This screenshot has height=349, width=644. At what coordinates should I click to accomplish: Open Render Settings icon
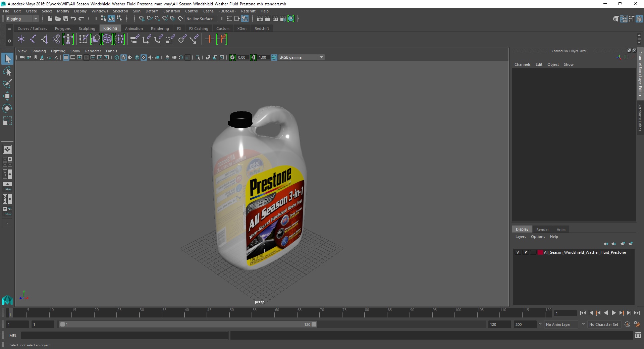[283, 19]
